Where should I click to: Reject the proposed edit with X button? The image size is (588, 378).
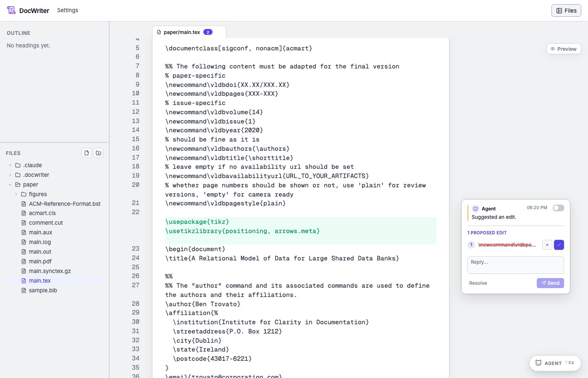(x=547, y=245)
